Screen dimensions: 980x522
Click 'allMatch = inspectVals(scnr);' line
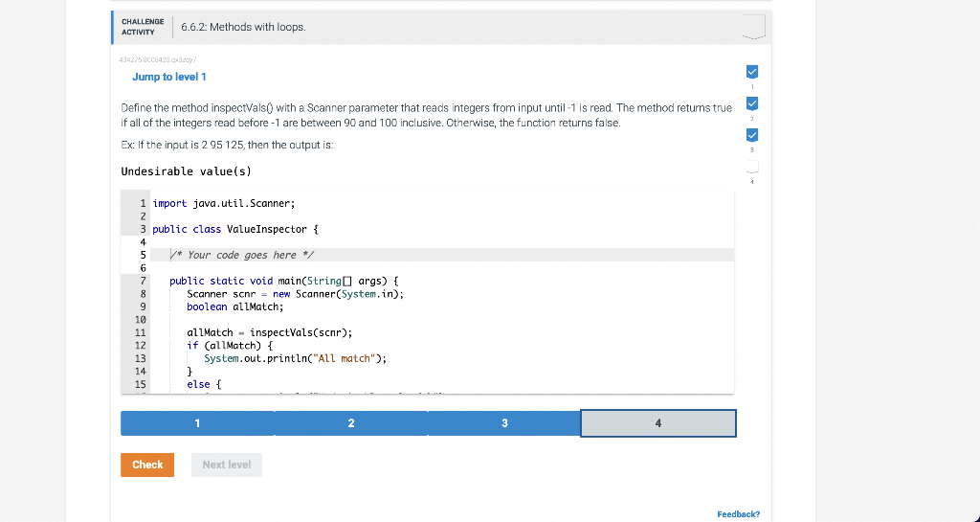point(269,332)
